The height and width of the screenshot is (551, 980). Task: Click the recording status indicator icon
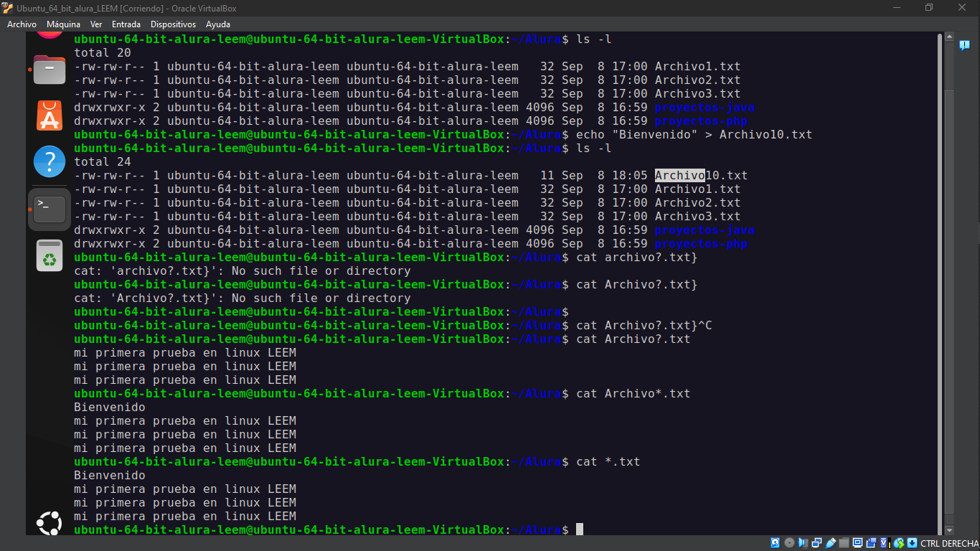[872, 543]
